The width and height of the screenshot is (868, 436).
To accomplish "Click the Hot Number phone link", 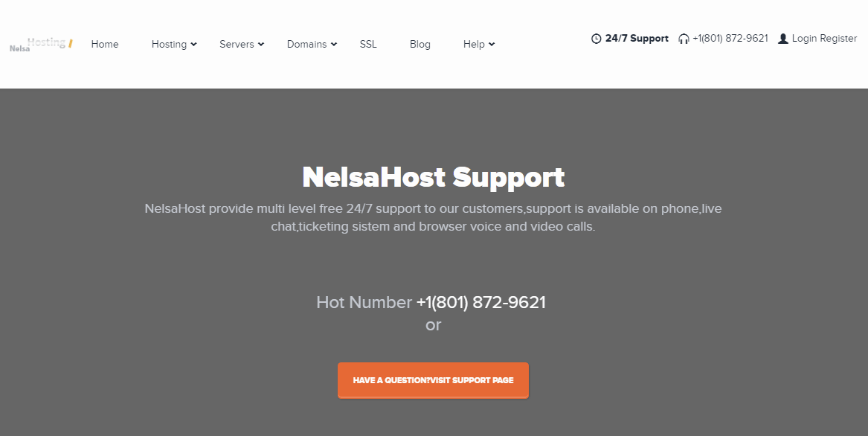I will click(x=480, y=303).
